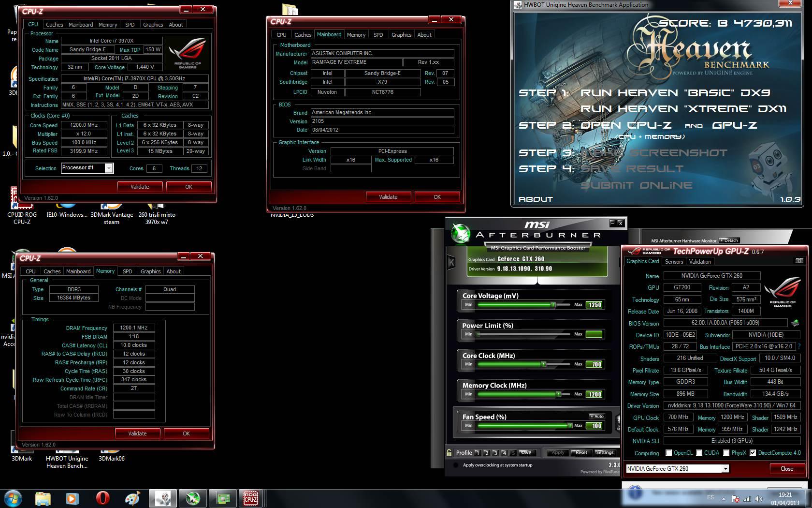Screen dimensions: 812x508
Task: Click OK in the Mainboard CPU-Z window
Action: tap(437, 197)
